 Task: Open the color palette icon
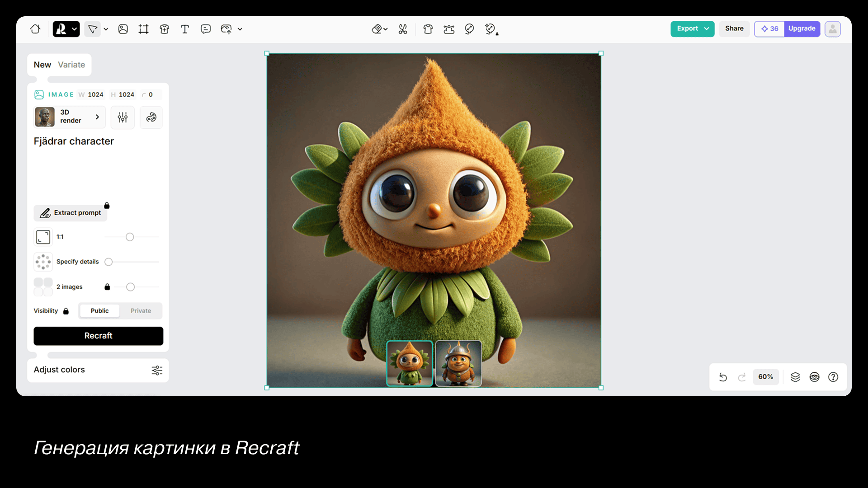click(151, 117)
